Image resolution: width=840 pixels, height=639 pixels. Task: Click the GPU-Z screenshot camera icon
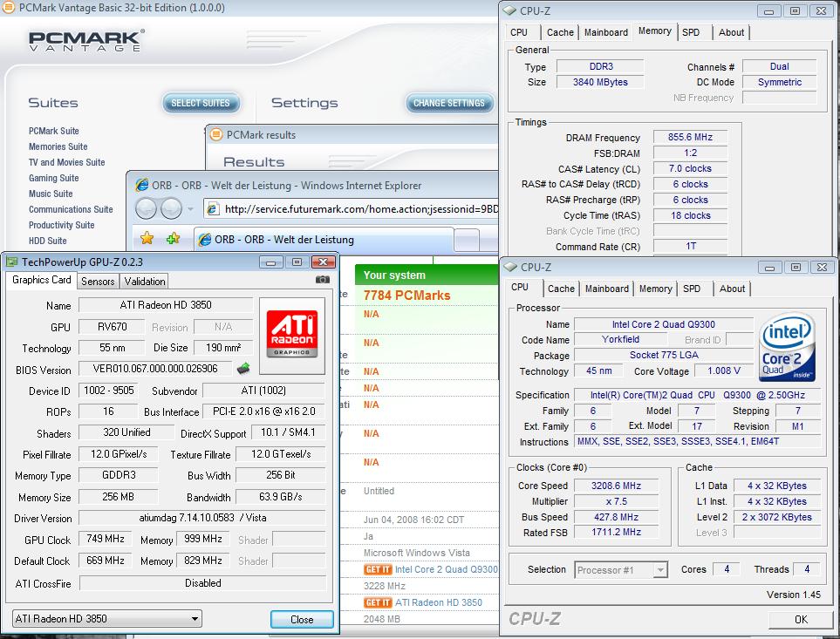pos(323,279)
